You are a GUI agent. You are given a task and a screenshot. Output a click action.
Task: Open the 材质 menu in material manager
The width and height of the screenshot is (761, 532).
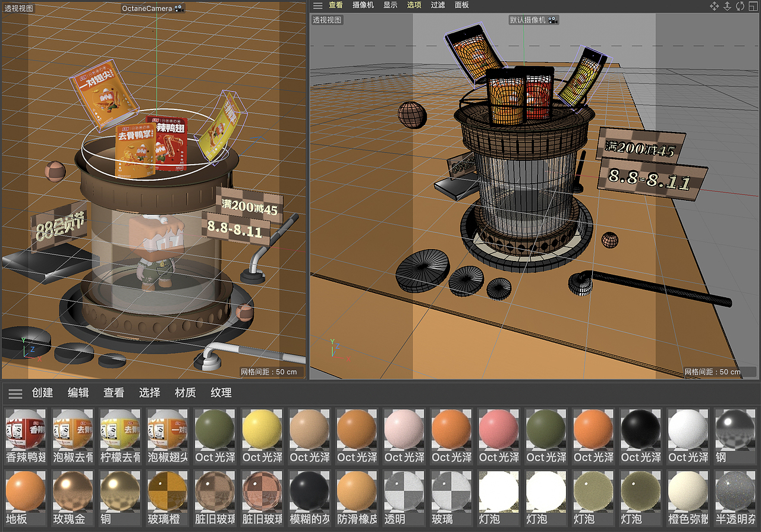click(185, 393)
